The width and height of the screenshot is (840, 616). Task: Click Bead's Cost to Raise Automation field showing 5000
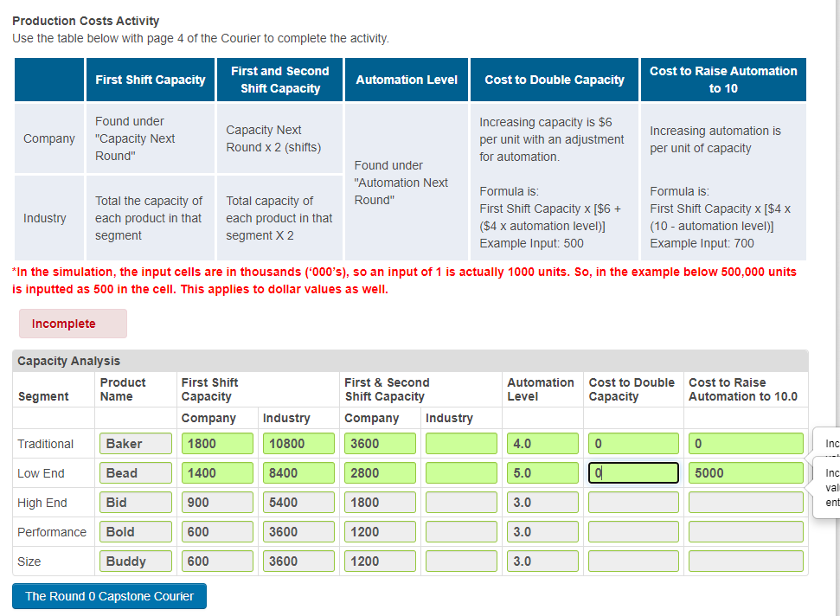(x=744, y=472)
